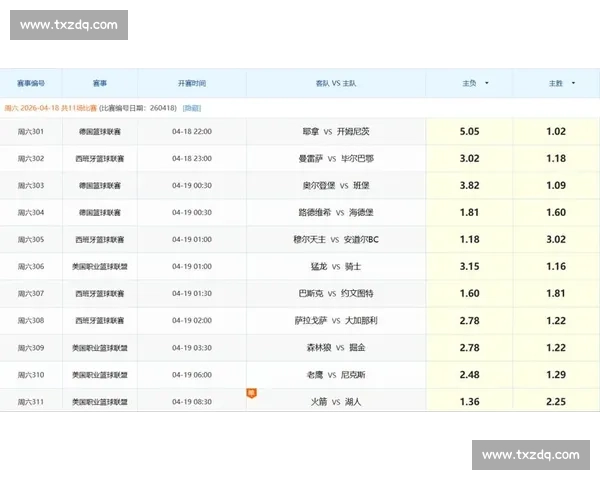Click the orange 单 badge on 周六311 row
The width and height of the screenshot is (600, 480).
(x=251, y=393)
